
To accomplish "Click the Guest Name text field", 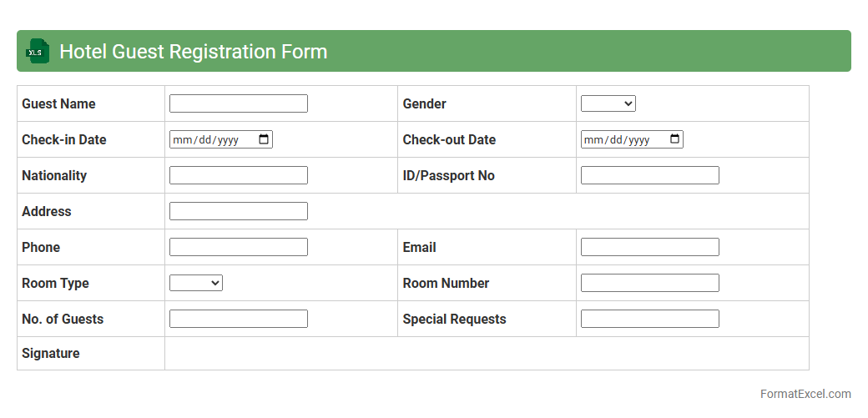I will coord(239,103).
